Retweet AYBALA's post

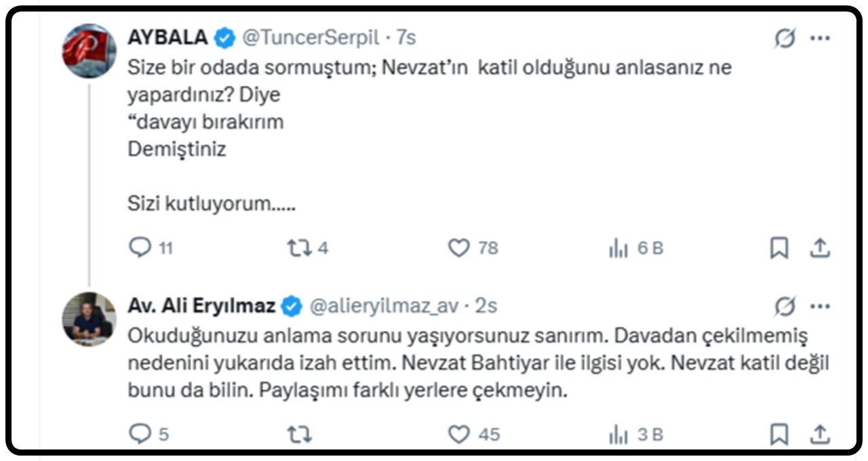pos(298,249)
